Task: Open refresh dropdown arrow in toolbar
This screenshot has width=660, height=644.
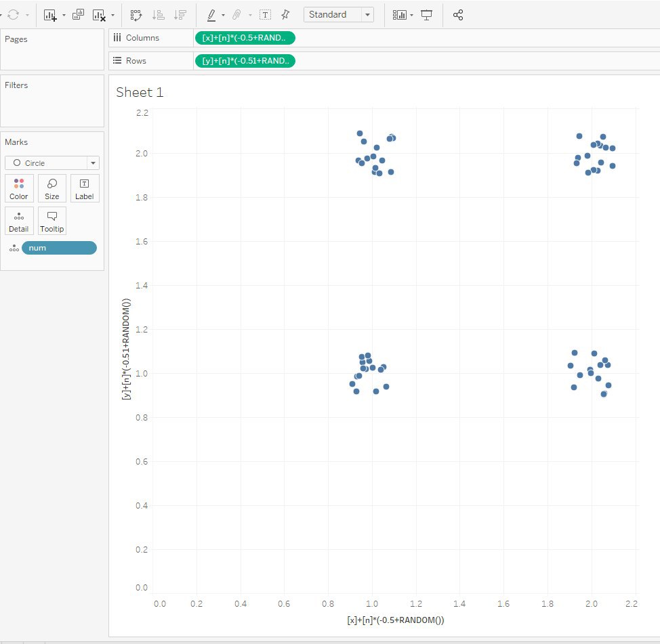Action: tap(27, 15)
